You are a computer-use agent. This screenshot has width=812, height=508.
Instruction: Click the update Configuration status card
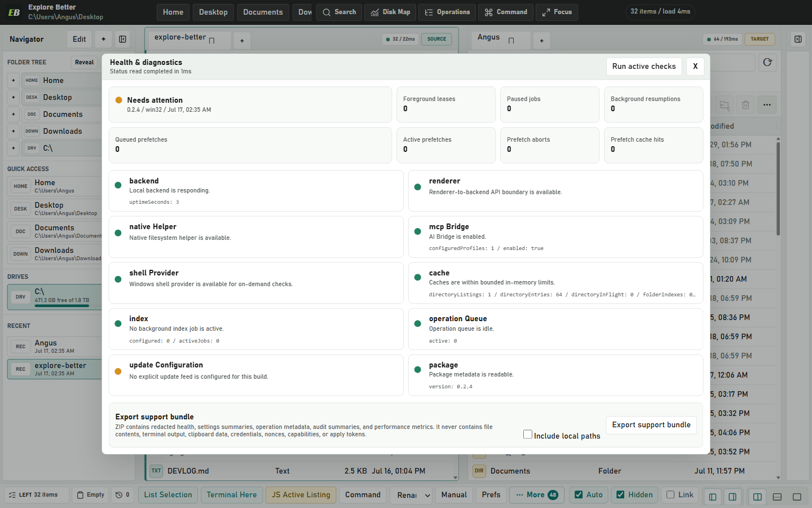click(256, 375)
